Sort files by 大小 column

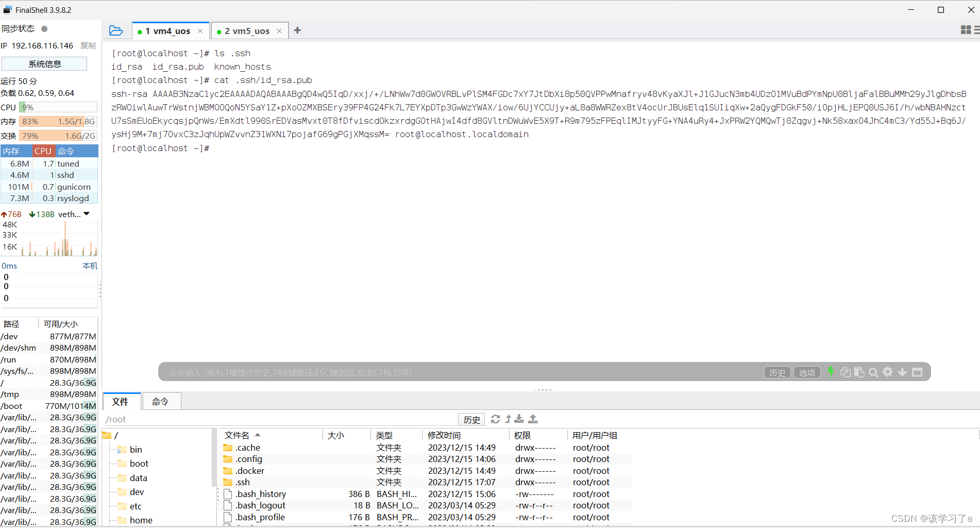coord(346,435)
